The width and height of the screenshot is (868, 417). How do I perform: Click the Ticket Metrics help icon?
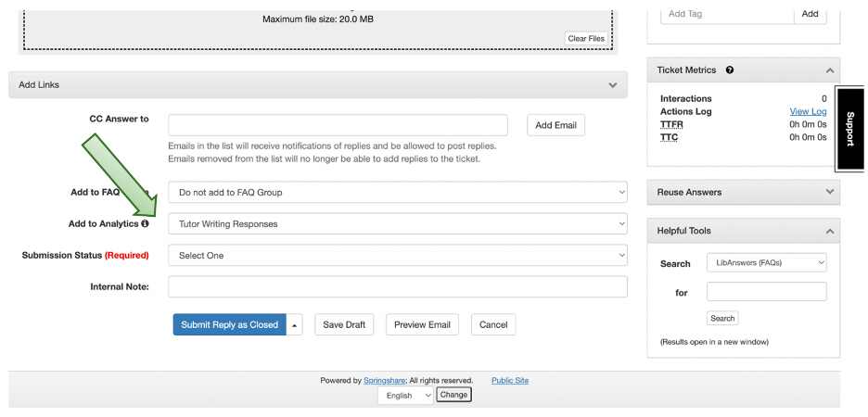[x=730, y=70]
